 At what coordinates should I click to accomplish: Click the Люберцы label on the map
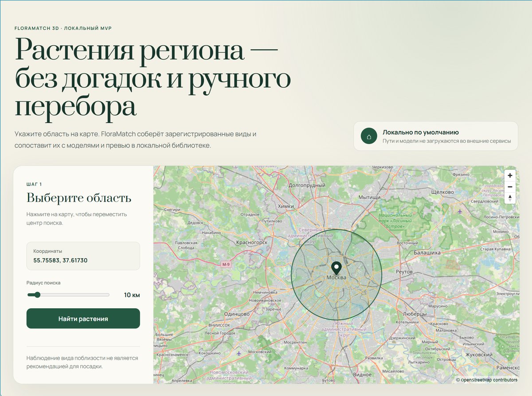point(414,314)
